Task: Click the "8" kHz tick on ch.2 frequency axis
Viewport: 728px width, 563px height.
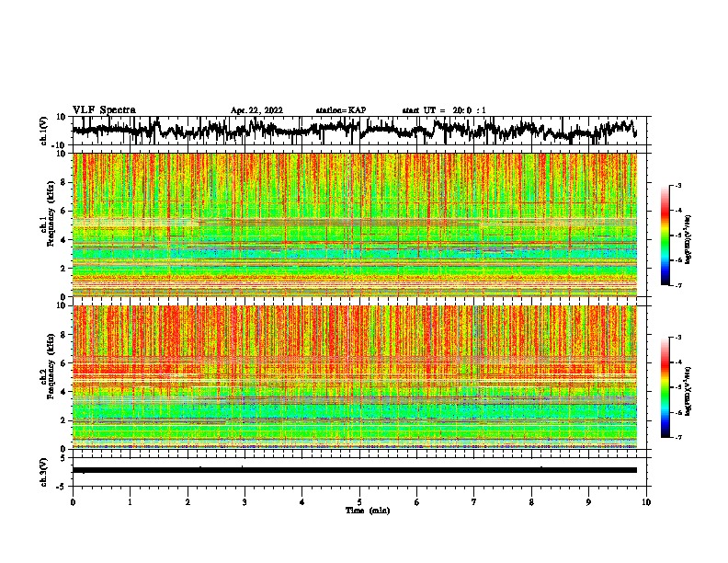Action: coord(63,335)
